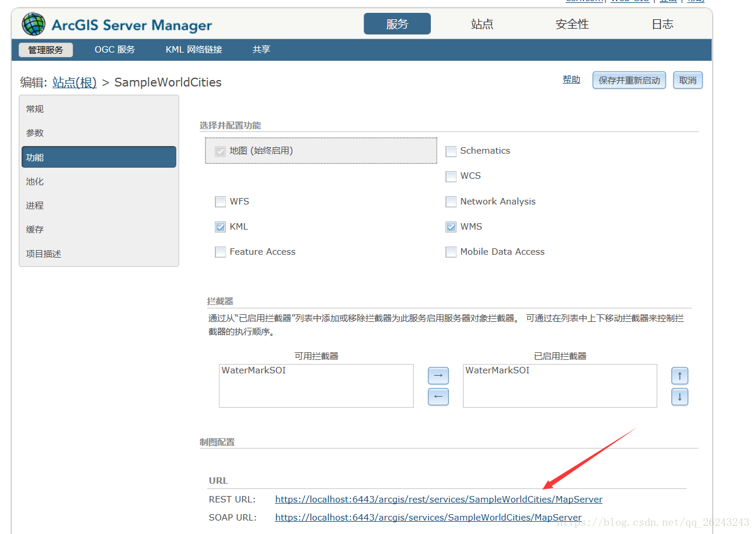This screenshot has height=534, width=756.
Task: Select 常规 in the side menu
Action: [x=99, y=109]
